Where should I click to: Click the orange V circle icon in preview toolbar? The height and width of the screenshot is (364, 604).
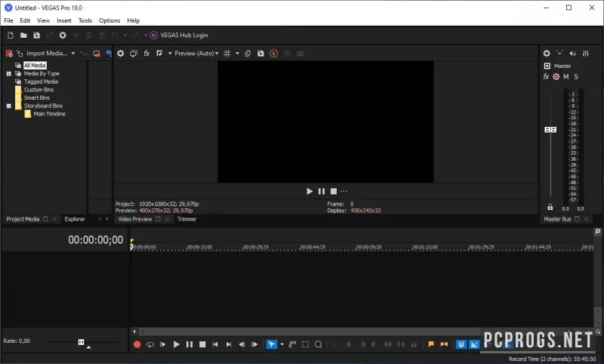tap(274, 54)
